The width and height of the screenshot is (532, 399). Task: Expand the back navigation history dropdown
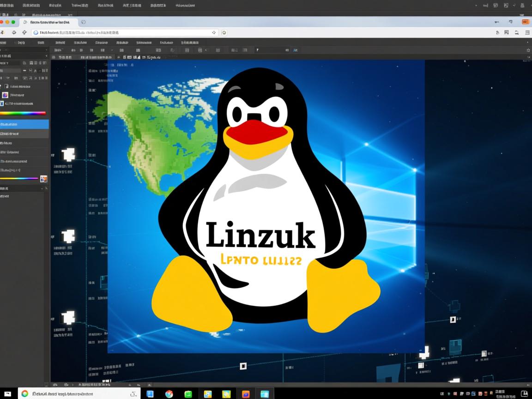[2, 32]
